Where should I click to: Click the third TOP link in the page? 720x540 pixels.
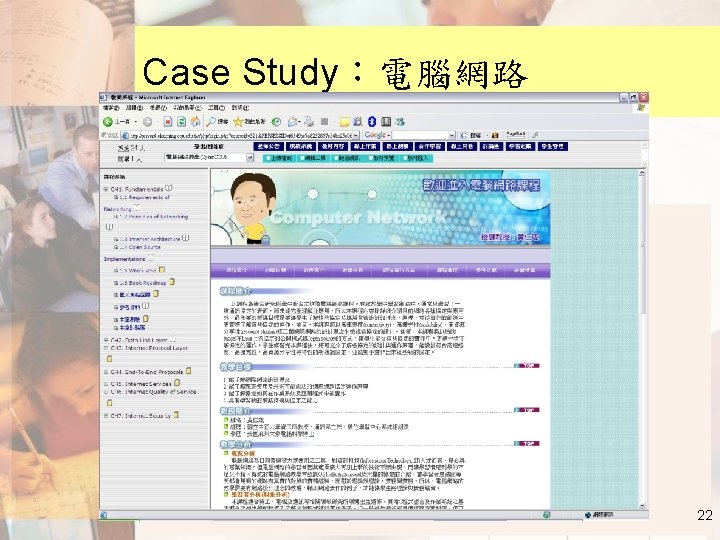pyautogui.click(x=526, y=444)
